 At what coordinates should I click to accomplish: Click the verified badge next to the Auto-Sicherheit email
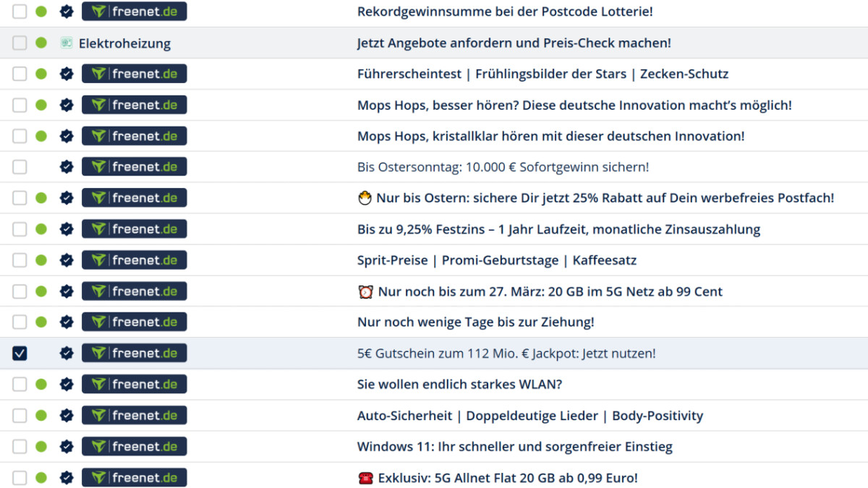(67, 415)
